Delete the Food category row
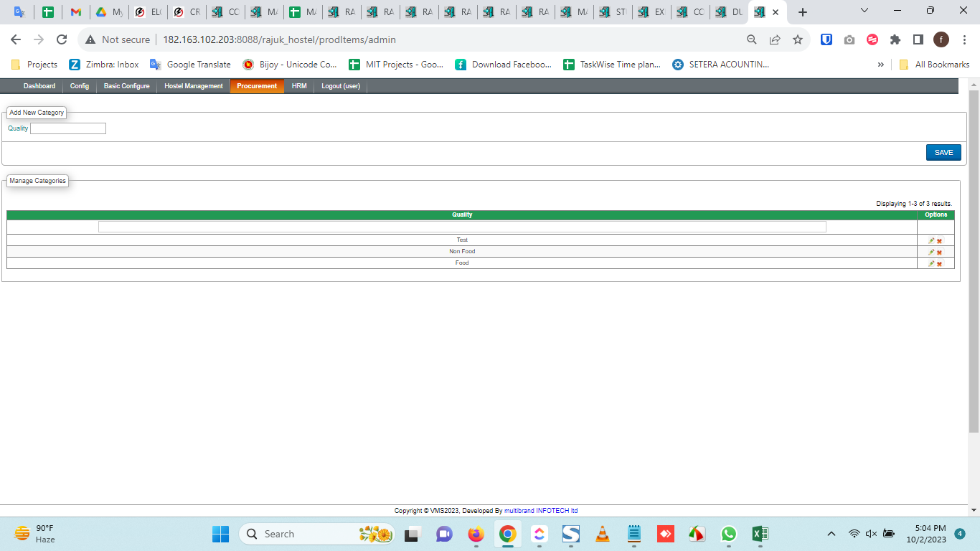 939,263
